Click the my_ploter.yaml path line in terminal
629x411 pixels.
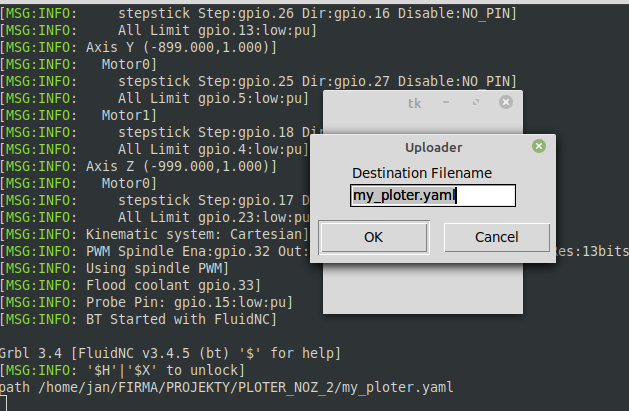click(x=227, y=388)
